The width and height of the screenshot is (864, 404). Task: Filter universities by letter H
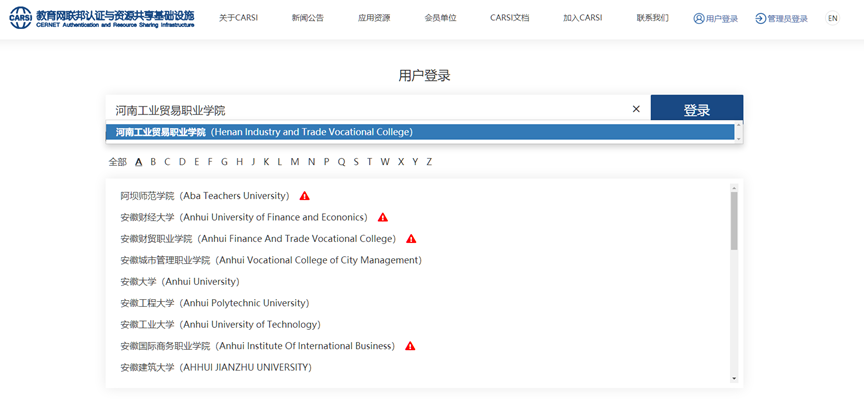coord(239,162)
